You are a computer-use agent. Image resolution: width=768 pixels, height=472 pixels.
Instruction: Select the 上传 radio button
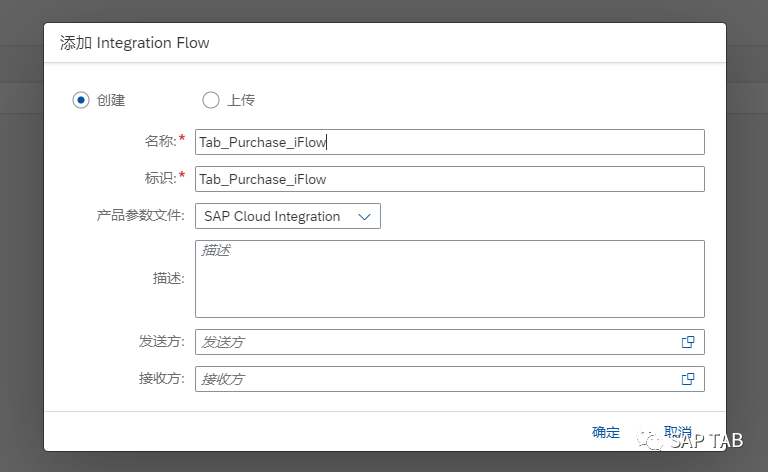[x=211, y=100]
